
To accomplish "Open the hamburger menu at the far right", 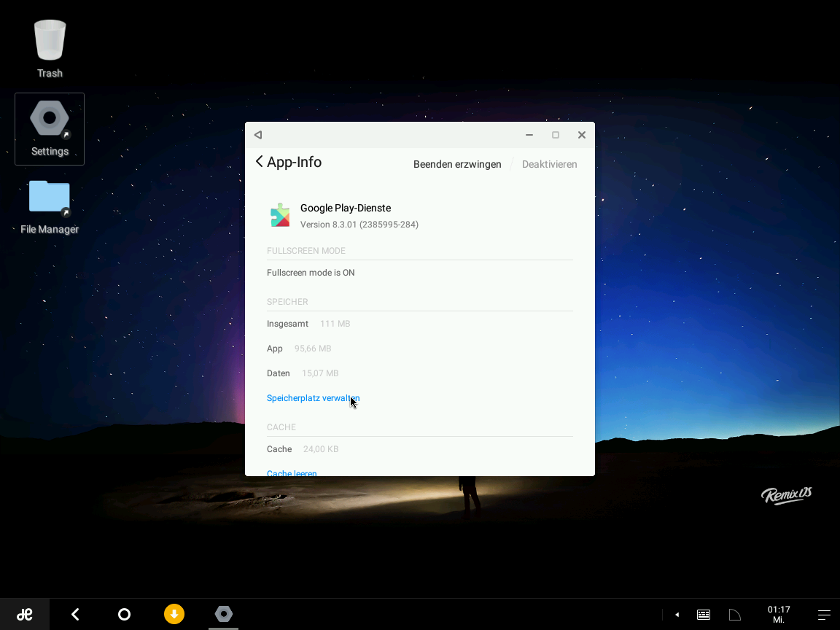I will [823, 614].
